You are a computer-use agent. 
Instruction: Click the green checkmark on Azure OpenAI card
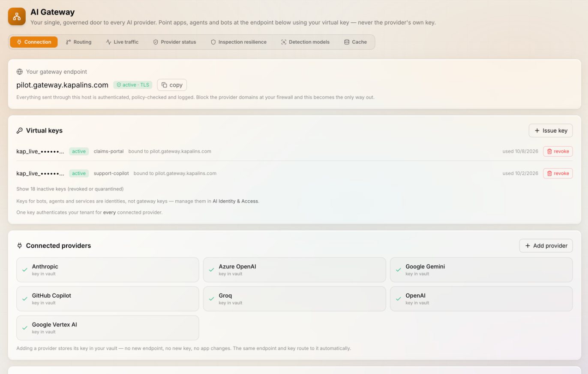coord(211,270)
